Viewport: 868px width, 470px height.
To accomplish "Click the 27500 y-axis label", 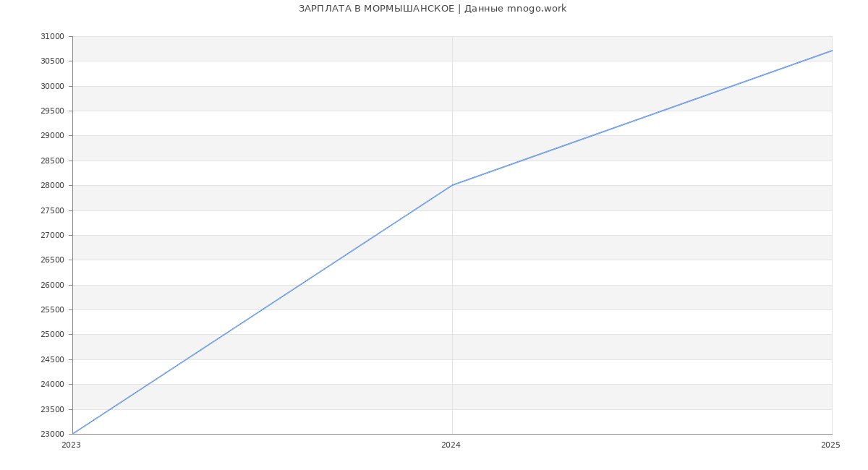I will coord(52,210).
